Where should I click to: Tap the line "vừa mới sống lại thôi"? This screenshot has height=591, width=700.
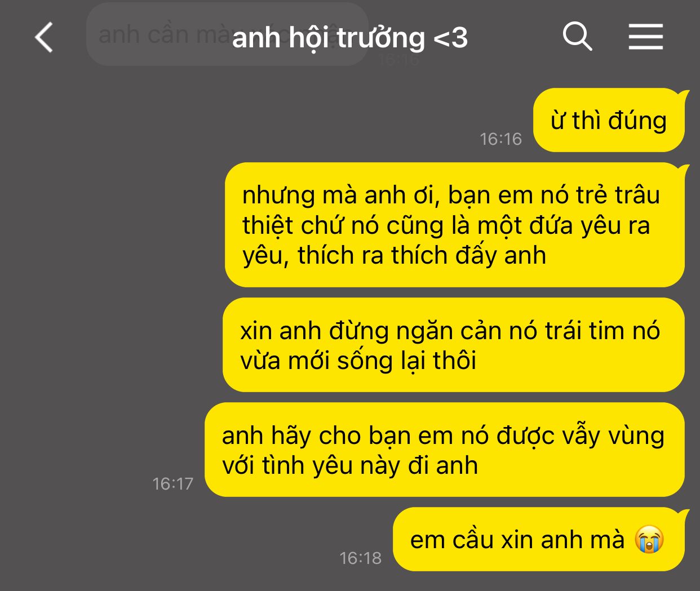(x=358, y=361)
